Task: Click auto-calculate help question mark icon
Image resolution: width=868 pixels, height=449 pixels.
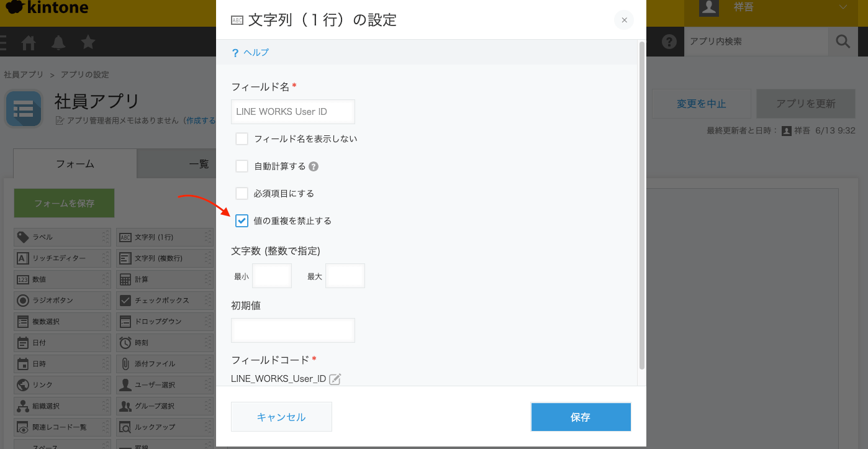Action: tap(314, 166)
